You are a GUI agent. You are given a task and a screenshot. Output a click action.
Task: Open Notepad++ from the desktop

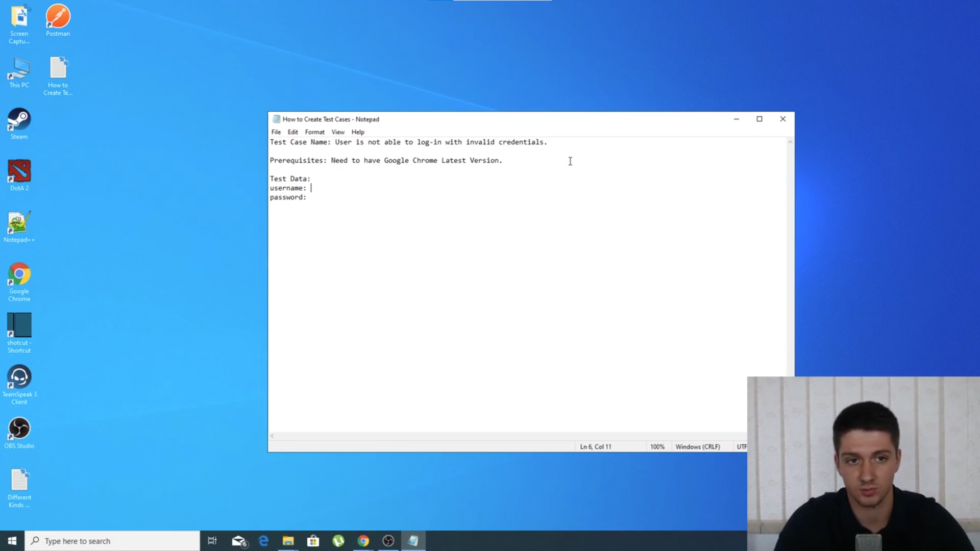click(x=19, y=226)
